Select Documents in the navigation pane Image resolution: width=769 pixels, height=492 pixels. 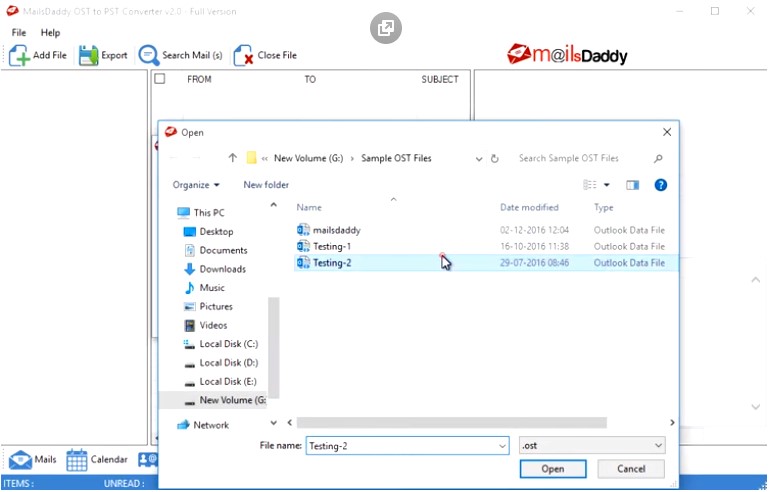click(x=223, y=250)
